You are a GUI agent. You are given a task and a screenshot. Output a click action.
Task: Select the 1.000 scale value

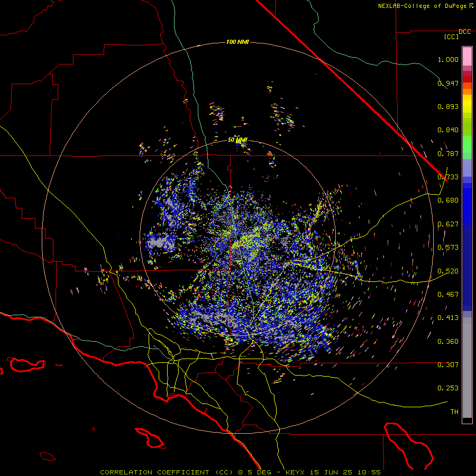click(x=448, y=59)
